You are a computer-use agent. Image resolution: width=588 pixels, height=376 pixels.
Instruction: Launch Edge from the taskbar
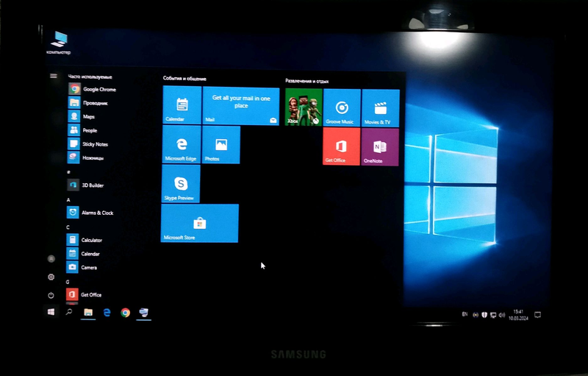[107, 313]
